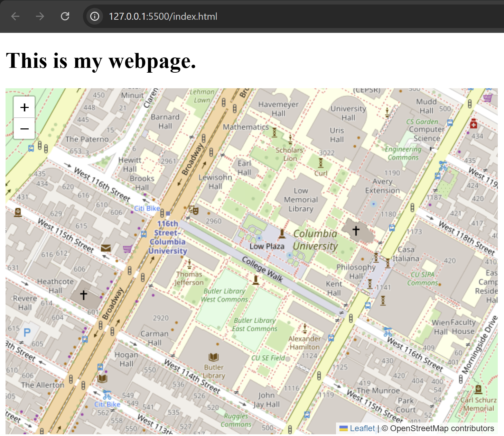Viewport: 504px width, 436px height.
Task: Zoom in using the plus button
Action: (24, 107)
